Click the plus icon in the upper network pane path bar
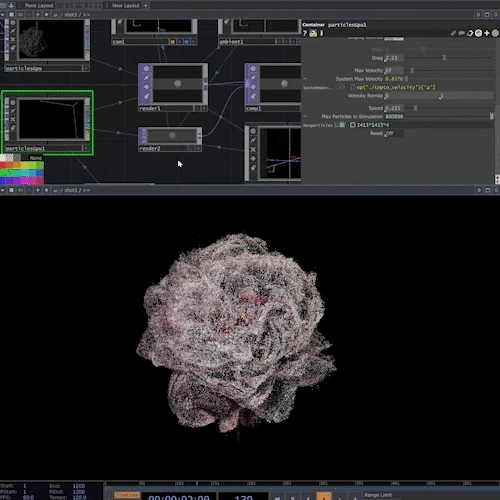Image resolution: width=500 pixels, height=500 pixels. (x=38, y=14)
